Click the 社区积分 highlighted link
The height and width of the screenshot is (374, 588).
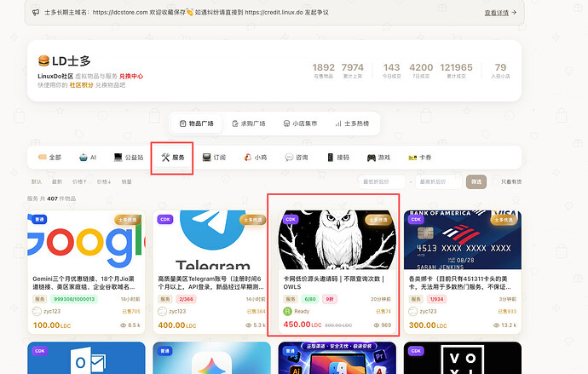(81, 85)
